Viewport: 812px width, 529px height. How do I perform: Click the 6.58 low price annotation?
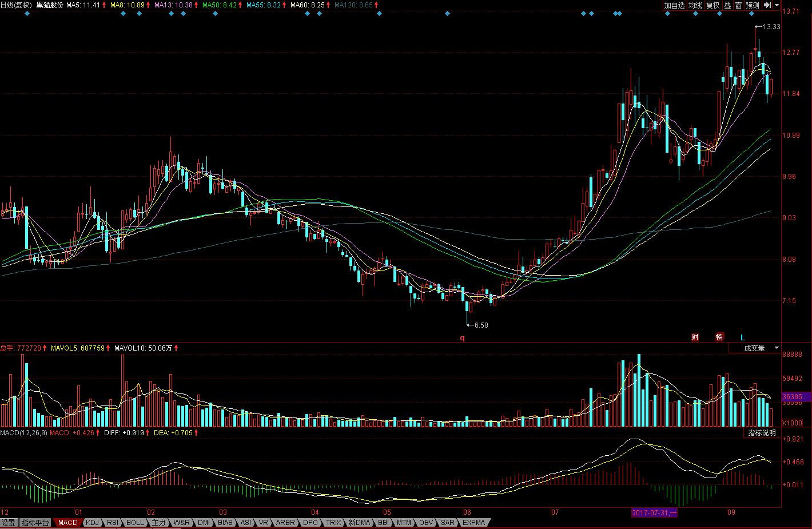point(481,325)
